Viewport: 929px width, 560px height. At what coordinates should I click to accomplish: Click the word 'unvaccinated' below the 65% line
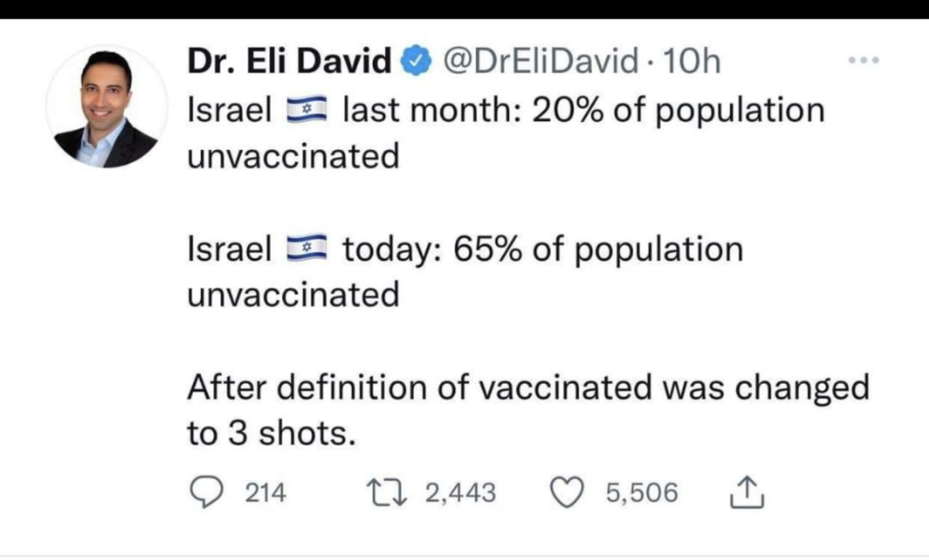click(x=293, y=295)
